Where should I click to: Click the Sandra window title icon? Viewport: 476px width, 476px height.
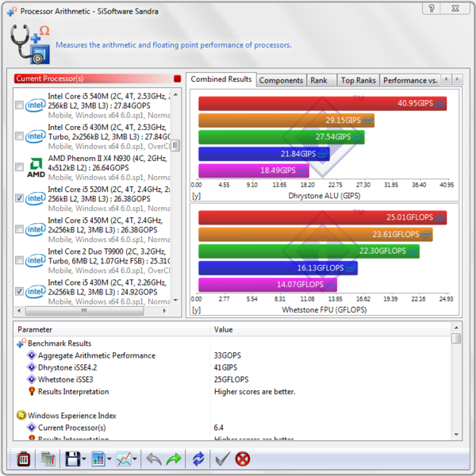coord(12,11)
